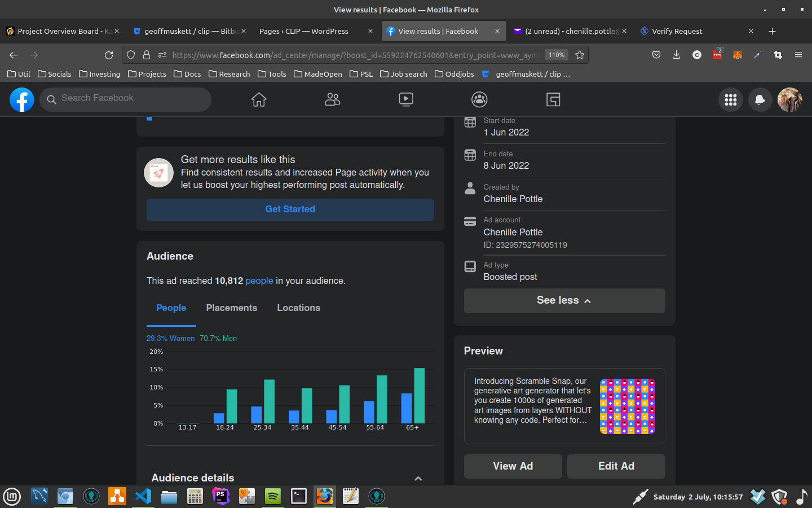Open the Job search bookmarks folder
The image size is (812, 508).
[x=403, y=74]
